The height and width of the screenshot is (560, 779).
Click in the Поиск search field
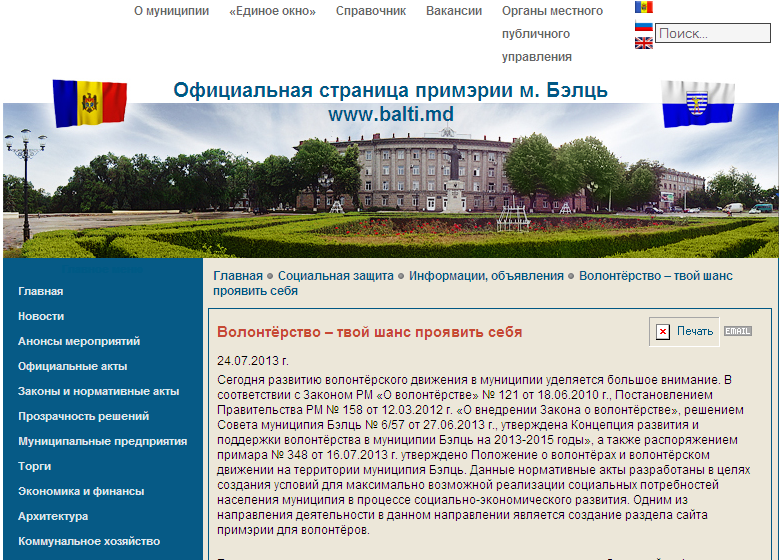click(x=712, y=34)
